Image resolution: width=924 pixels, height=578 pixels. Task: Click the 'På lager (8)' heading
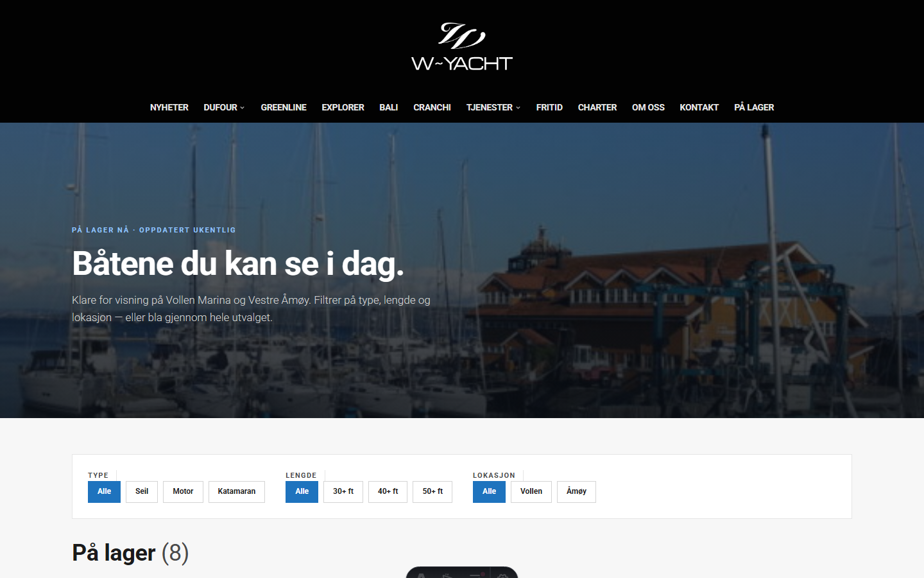coord(130,553)
